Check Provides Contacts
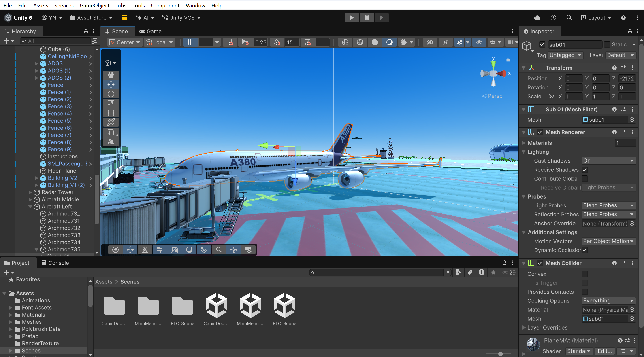The width and height of the screenshot is (644, 357). 584,292
